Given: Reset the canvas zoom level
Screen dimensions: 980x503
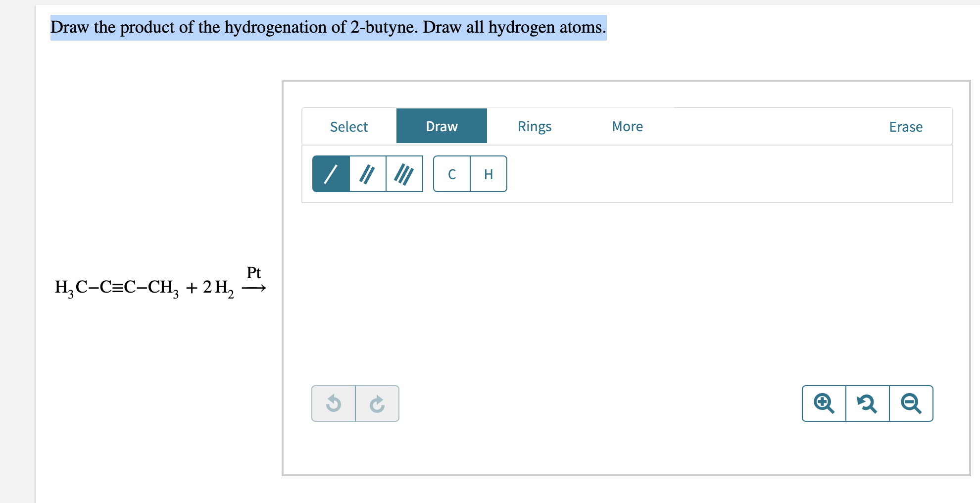Looking at the screenshot, I should point(868,403).
